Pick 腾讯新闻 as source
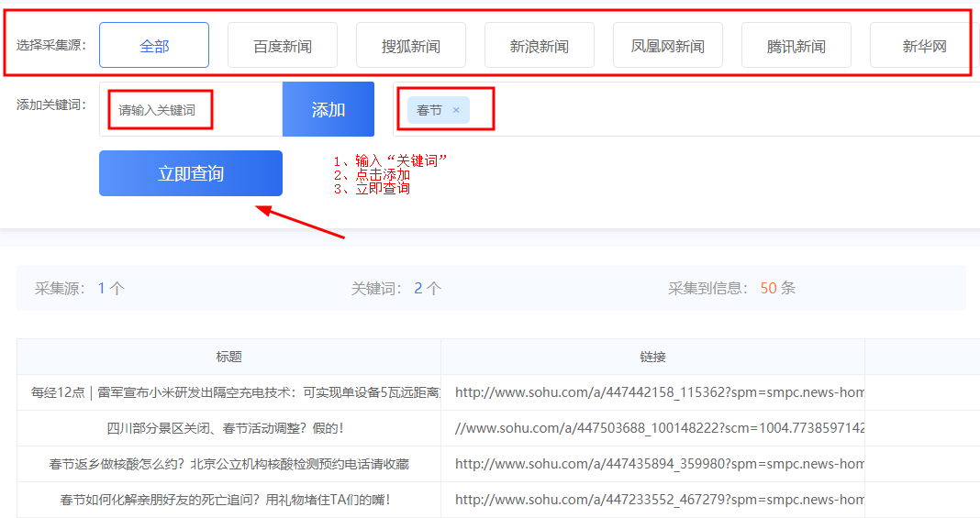Viewport: 980px width, 518px height. (796, 45)
